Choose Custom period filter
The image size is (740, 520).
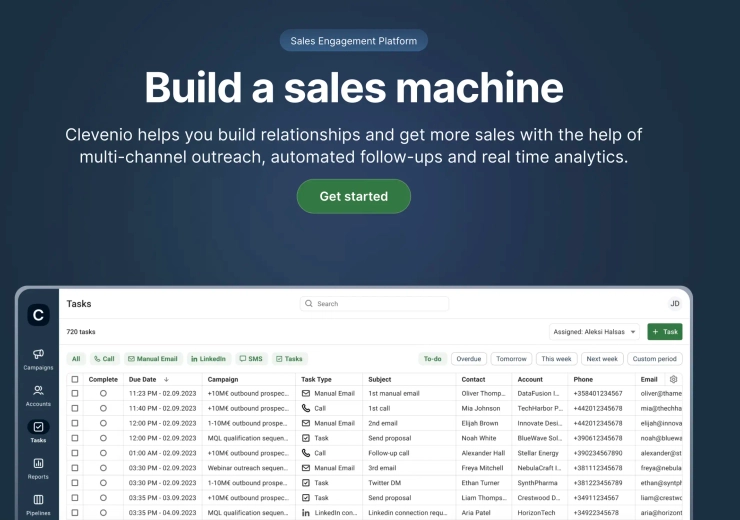pos(655,359)
